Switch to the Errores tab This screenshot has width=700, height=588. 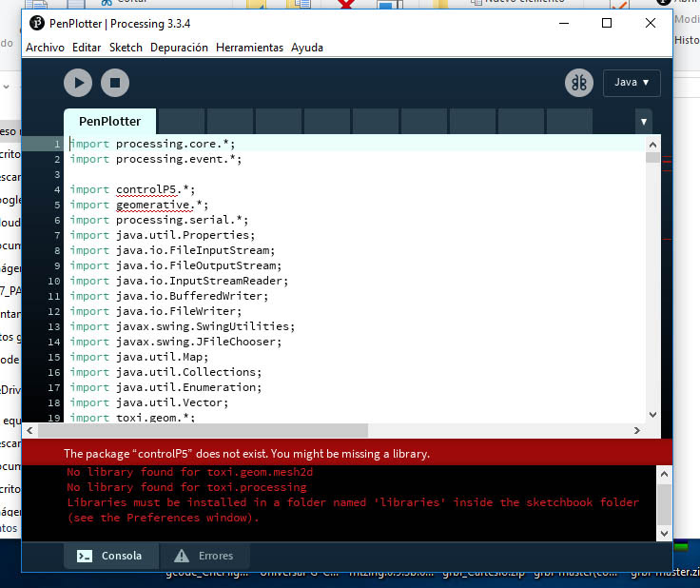[x=204, y=556]
